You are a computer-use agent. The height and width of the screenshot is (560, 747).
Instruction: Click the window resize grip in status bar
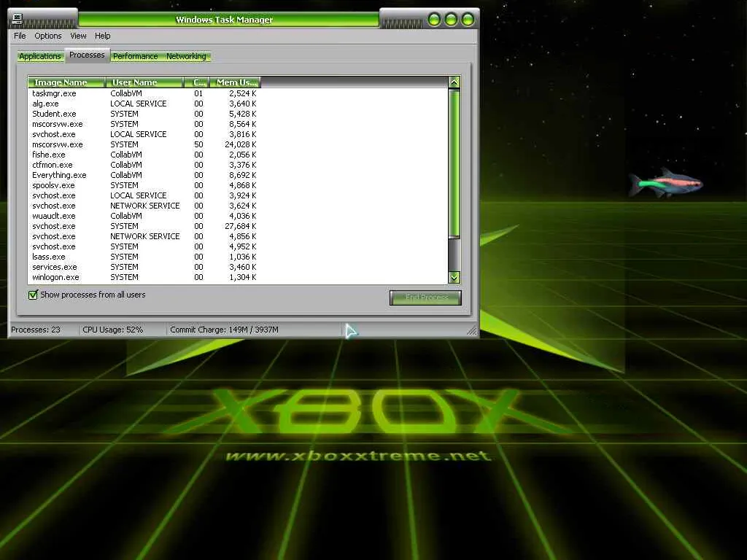coord(472,330)
